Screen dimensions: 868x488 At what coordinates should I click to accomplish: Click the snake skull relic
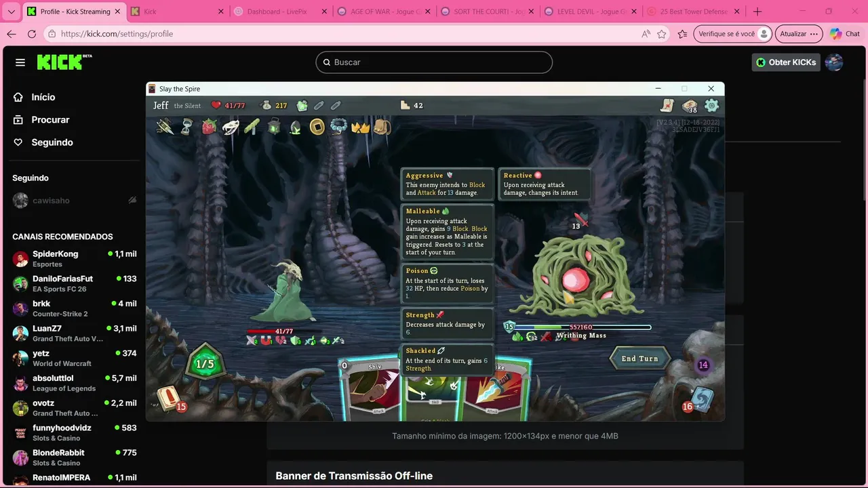click(x=231, y=127)
